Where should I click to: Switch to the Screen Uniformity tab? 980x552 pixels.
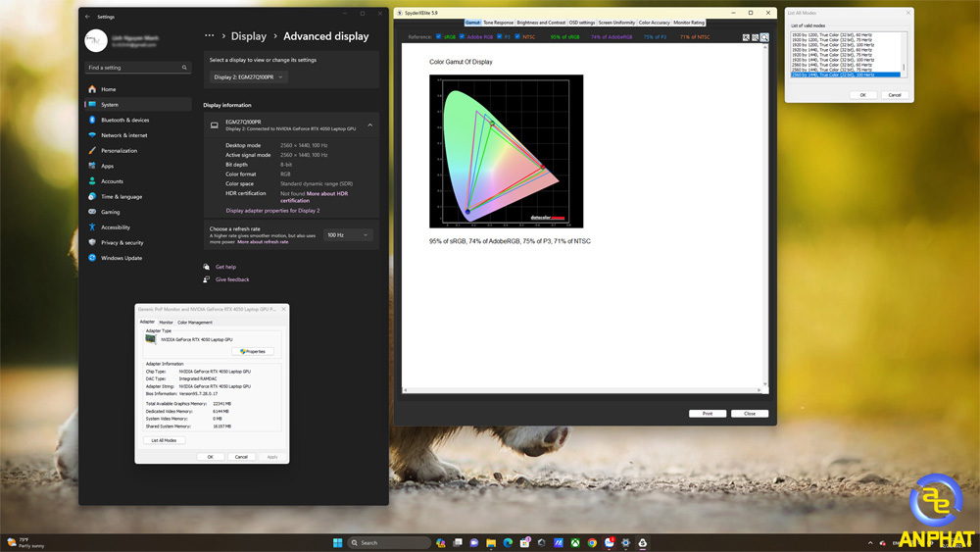click(616, 23)
